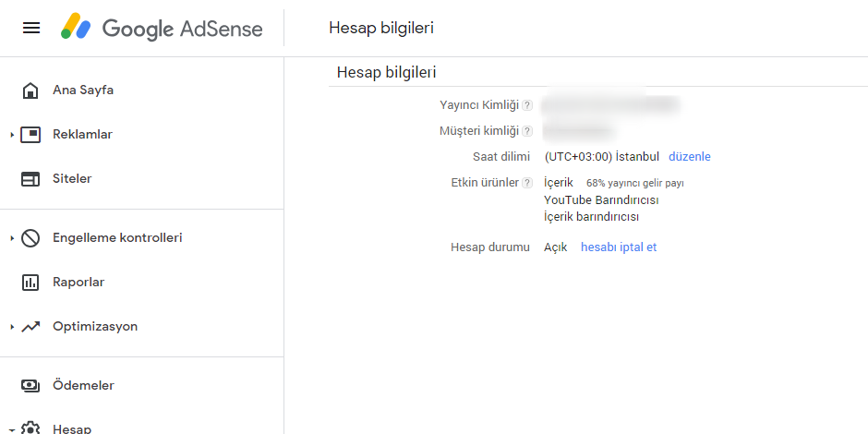868x434 pixels.
Task: Click the Hesap durumu label
Action: tap(490, 247)
